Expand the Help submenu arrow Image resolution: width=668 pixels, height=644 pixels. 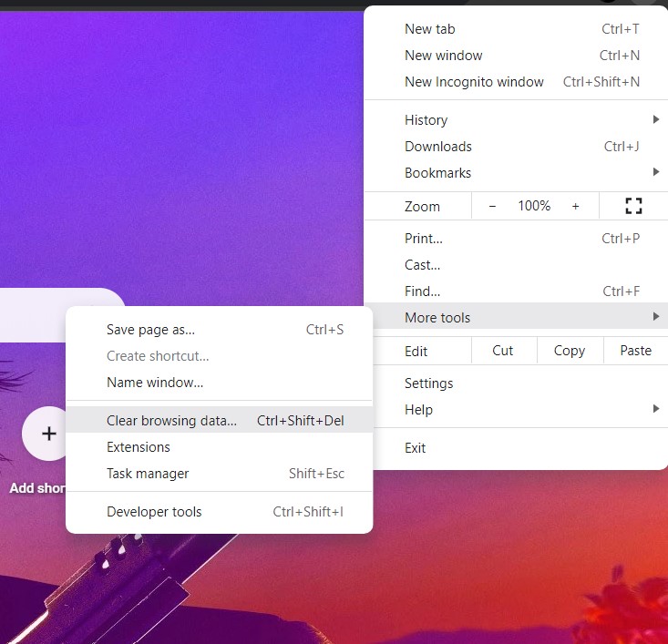(656, 409)
